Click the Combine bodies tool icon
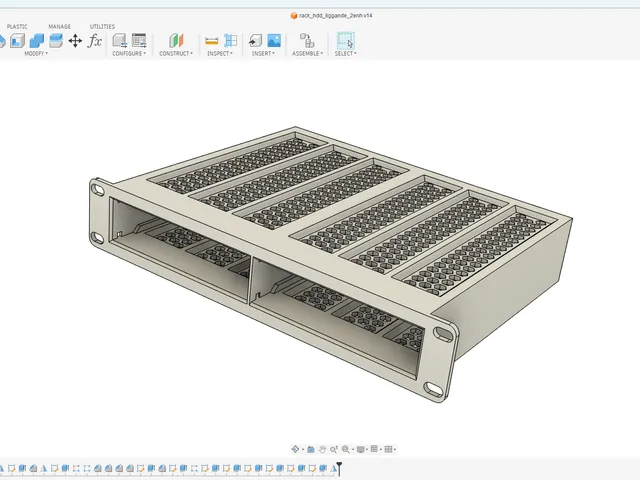This screenshot has height=480, width=640. [x=37, y=41]
